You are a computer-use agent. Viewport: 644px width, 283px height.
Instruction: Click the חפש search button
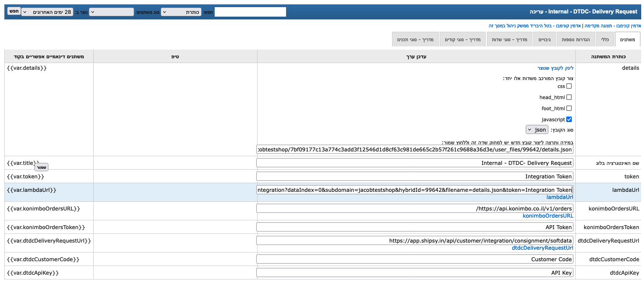14,11
